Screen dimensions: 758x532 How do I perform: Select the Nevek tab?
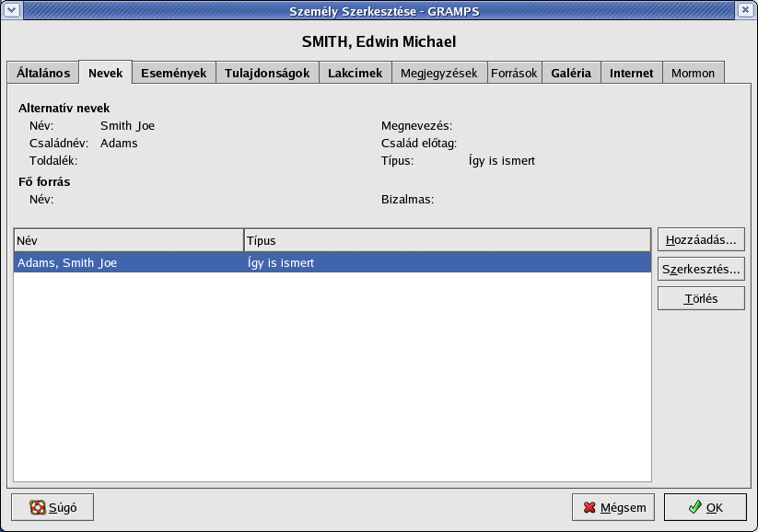tap(105, 73)
